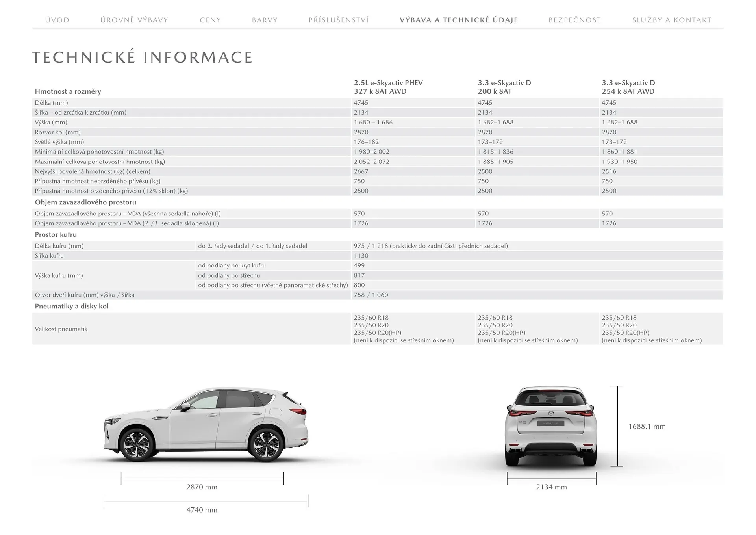756x535 pixels.
Task: Open the ÚVOD tab
Action: 57,20
